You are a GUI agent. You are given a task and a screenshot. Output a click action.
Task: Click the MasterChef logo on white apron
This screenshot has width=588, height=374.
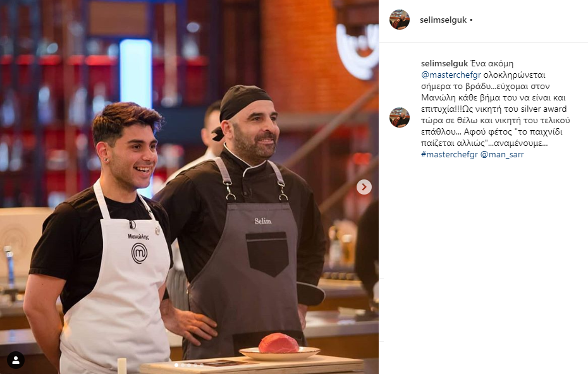[140, 253]
